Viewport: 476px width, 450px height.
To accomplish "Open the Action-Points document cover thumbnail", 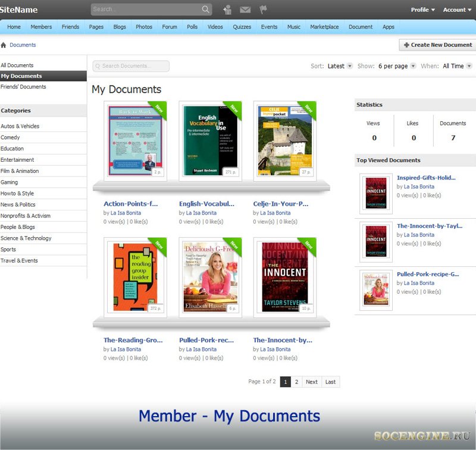I will (x=136, y=141).
